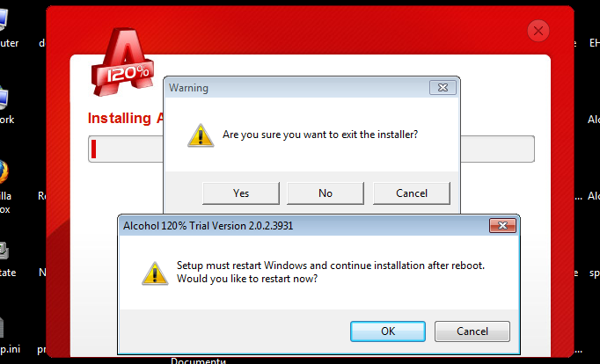This screenshot has width=600, height=364.
Task: Click the warning triangle beside exit installer question
Action: (201, 135)
